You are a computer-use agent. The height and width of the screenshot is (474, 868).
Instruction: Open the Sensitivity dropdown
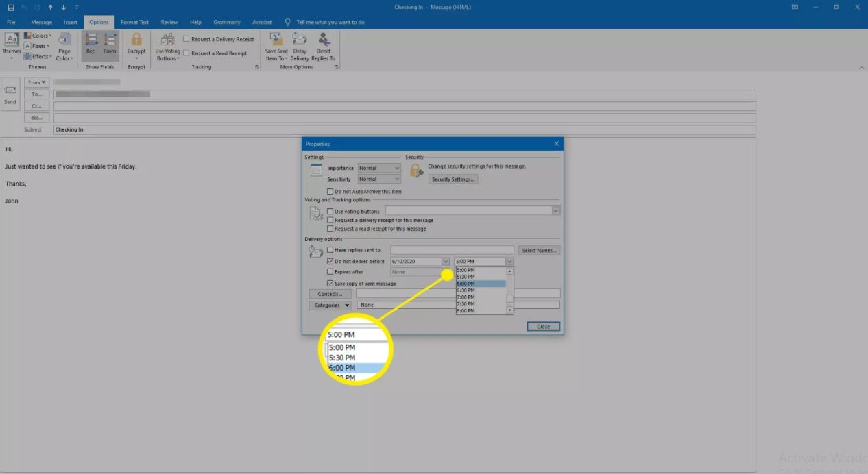click(379, 179)
